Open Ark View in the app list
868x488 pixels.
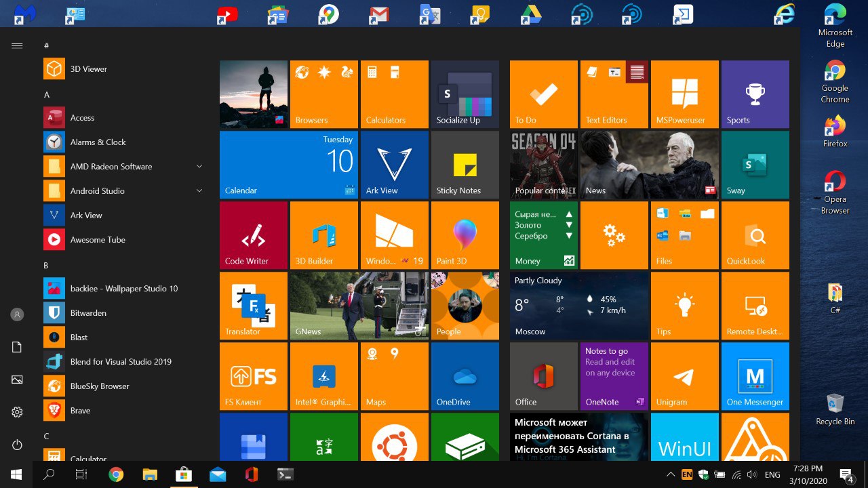click(122, 216)
